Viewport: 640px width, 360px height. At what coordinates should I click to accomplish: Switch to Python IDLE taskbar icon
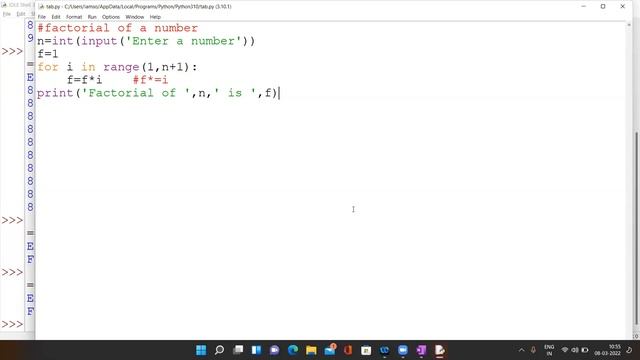440,350
